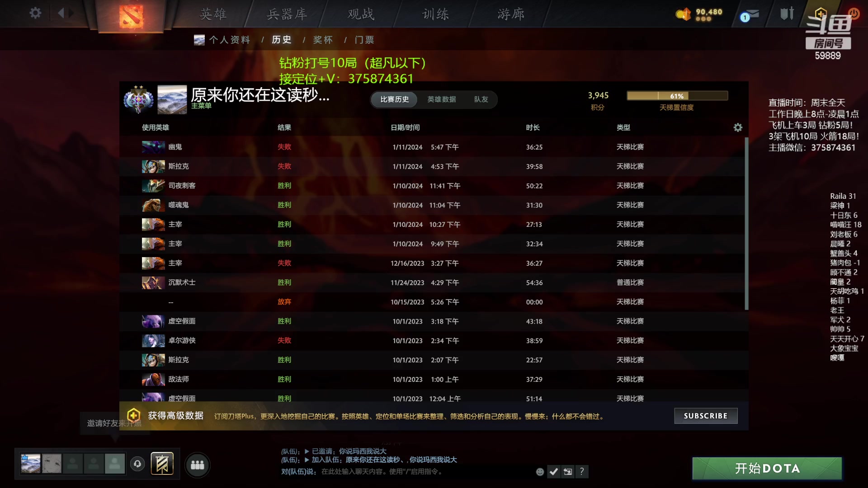Open the 英雄 top menu
This screenshot has height=488, width=868.
click(x=213, y=14)
